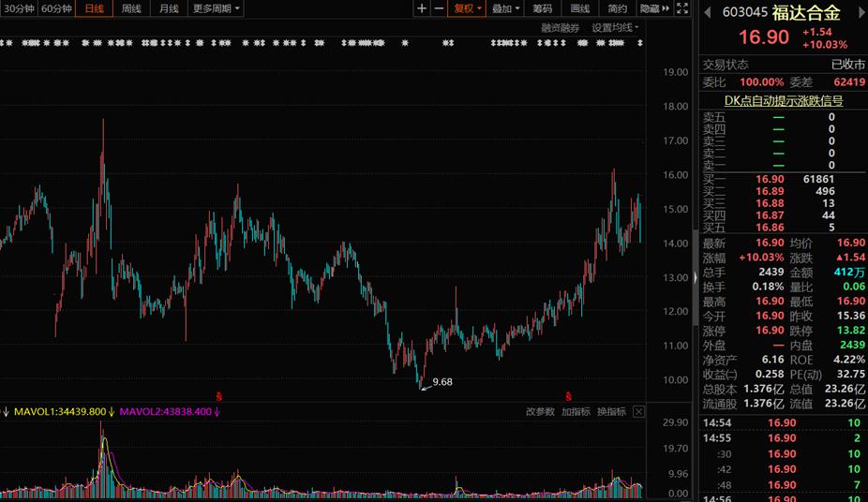The width and height of the screenshot is (868, 502).
Task: Click 金额 412万 value
Action: (849, 272)
